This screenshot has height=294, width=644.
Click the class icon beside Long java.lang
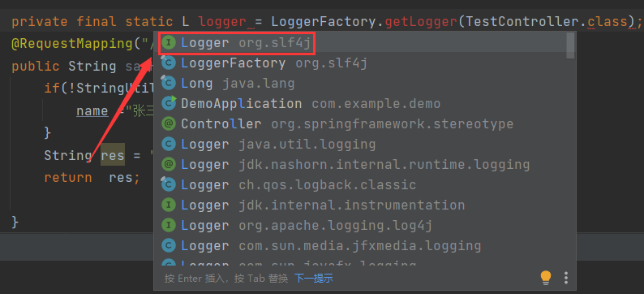point(169,83)
